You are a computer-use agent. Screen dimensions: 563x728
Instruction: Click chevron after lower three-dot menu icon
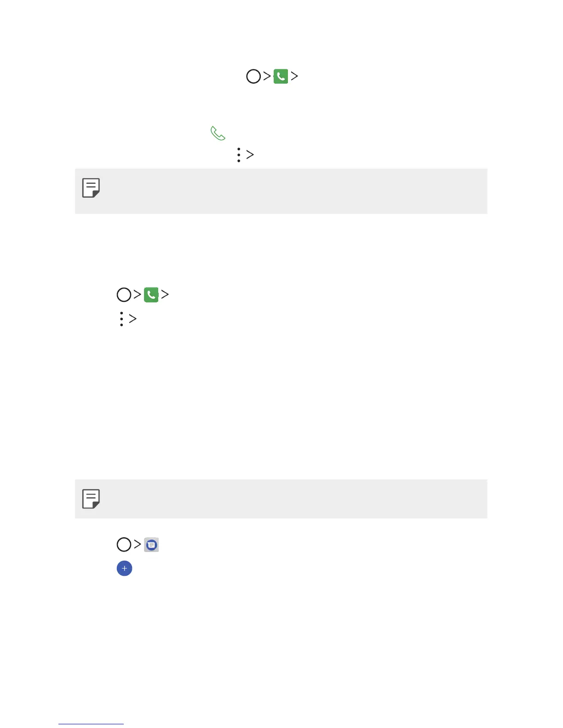click(x=132, y=319)
